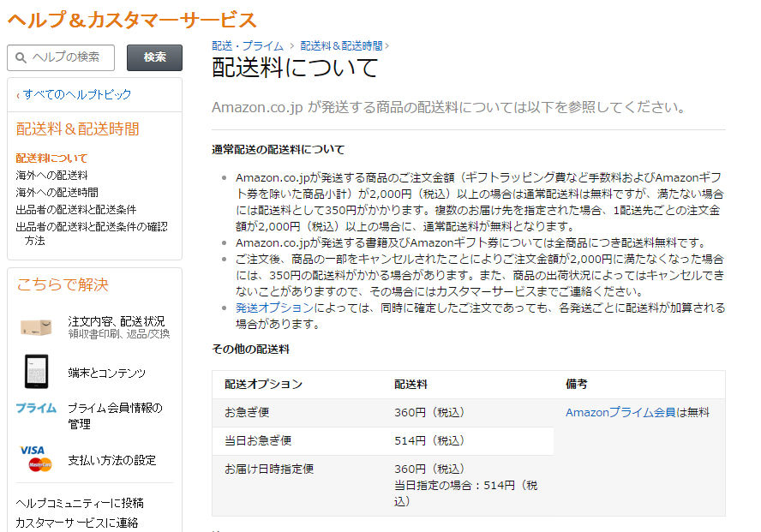Select 出品者の配送料と配送条件 in the sidebar
The height and width of the screenshot is (532, 761).
75,210
